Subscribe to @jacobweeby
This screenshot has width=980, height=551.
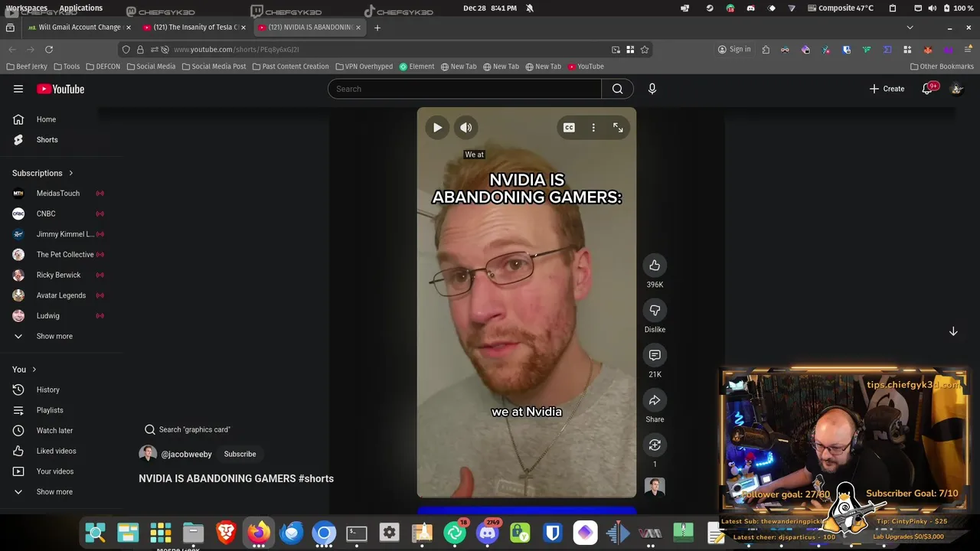[240, 454]
